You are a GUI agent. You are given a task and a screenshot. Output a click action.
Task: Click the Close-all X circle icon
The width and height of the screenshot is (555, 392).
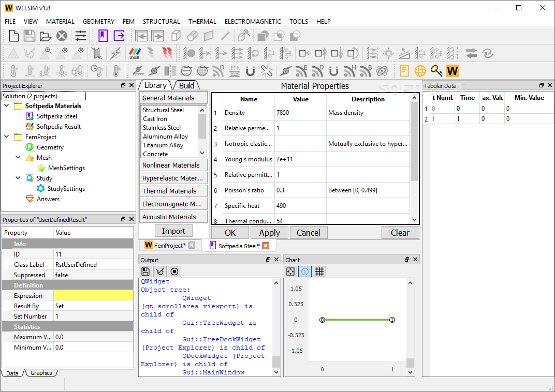(62, 36)
